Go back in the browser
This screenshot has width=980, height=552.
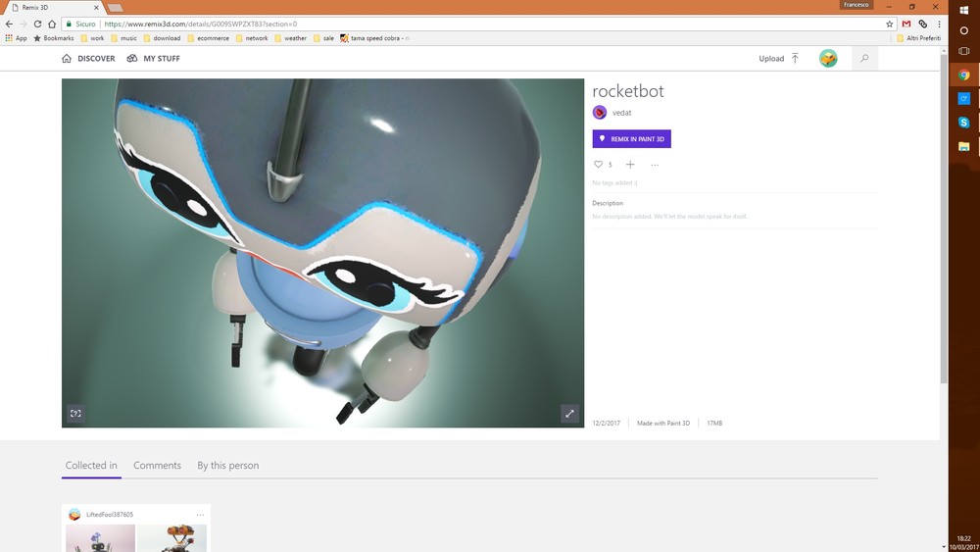[9, 24]
